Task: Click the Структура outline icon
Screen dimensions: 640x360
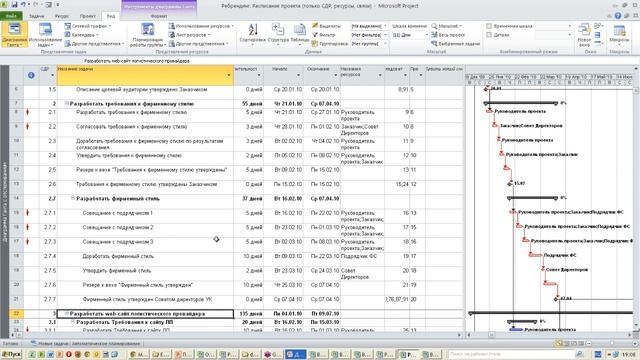Action: [278, 29]
